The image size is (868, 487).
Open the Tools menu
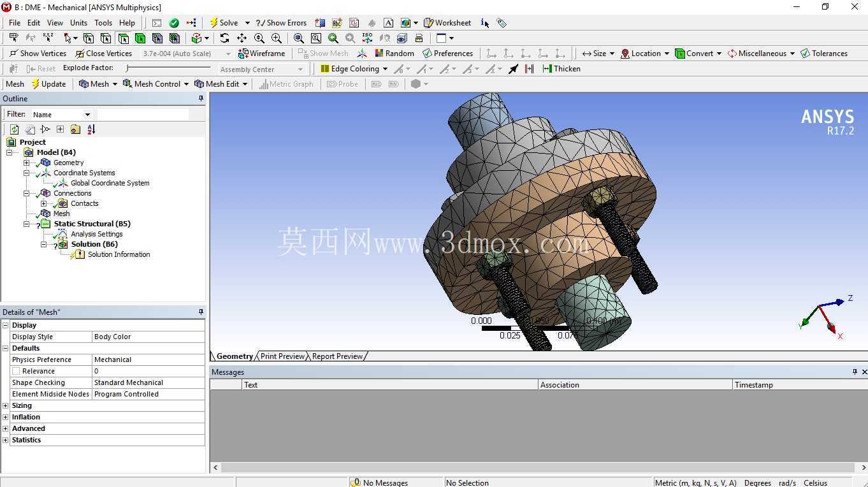[x=103, y=23]
